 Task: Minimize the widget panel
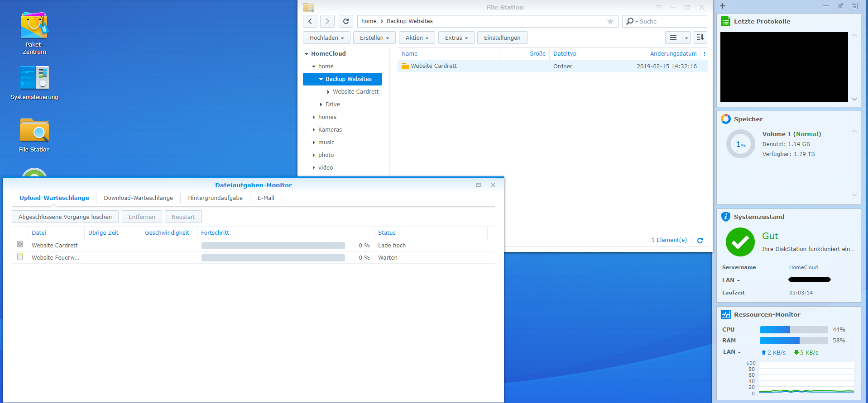click(826, 6)
